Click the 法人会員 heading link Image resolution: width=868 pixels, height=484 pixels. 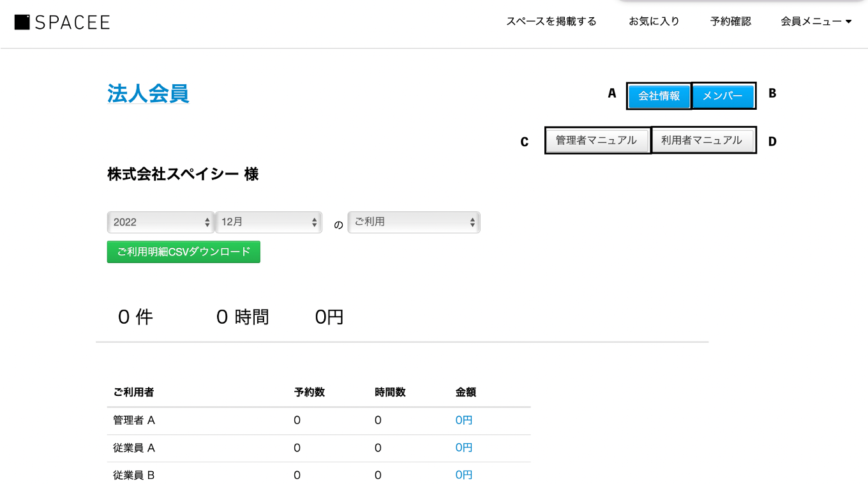[x=148, y=94]
